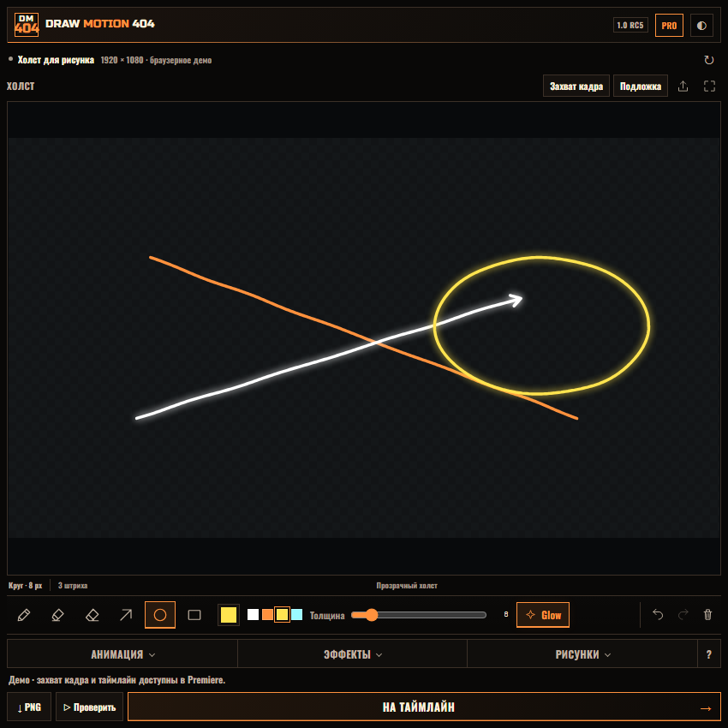The image size is (728, 728).
Task: Select the marker highlighter tool
Action: coord(57,615)
